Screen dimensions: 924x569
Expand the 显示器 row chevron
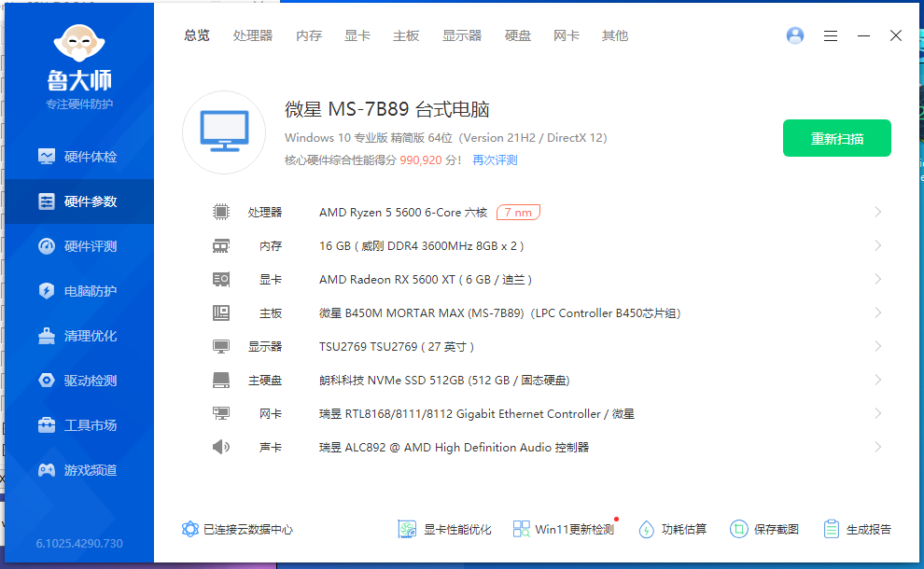click(878, 346)
